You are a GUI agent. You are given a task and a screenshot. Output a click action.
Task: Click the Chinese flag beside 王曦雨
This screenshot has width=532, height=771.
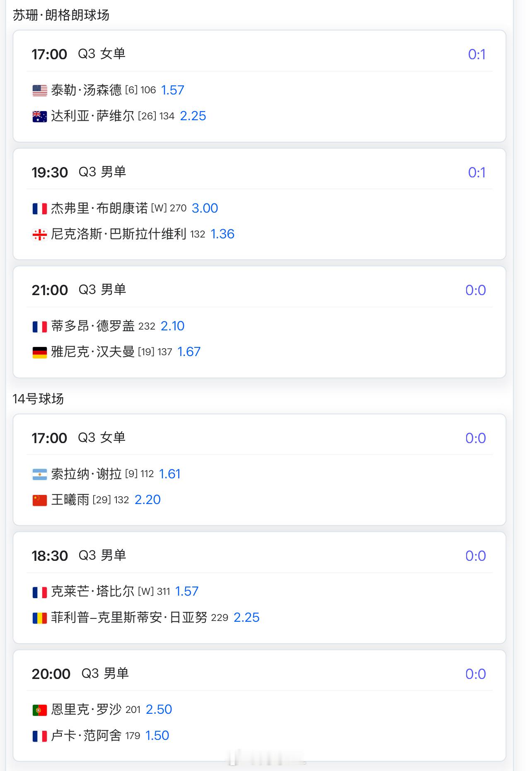tap(40, 500)
